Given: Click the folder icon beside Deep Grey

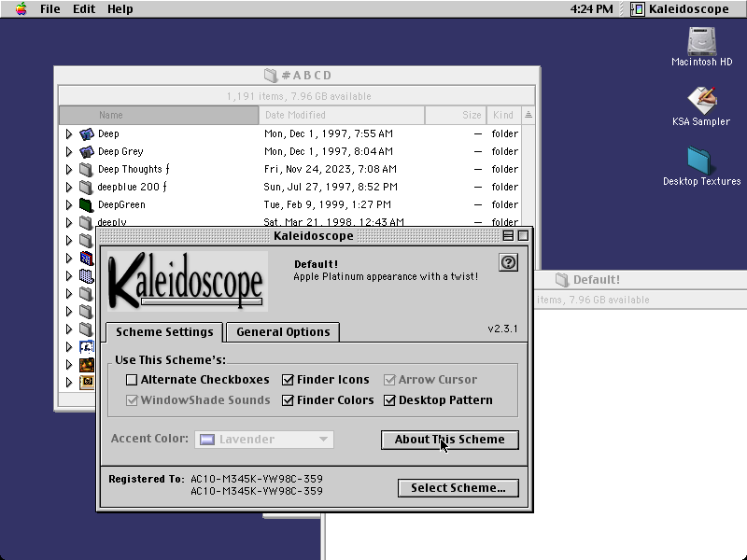Looking at the screenshot, I should (x=86, y=151).
